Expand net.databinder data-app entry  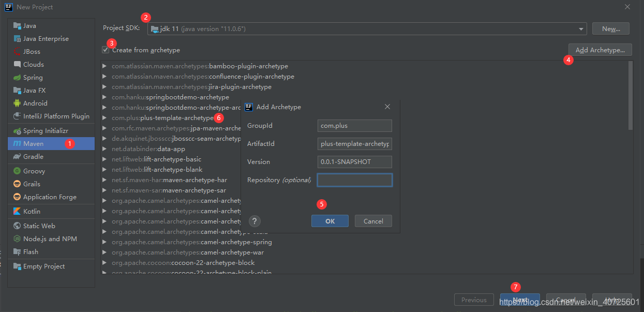(104, 149)
